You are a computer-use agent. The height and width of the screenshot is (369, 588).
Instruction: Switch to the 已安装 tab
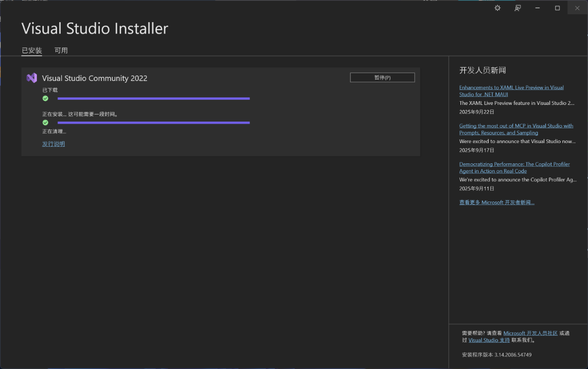(32, 51)
